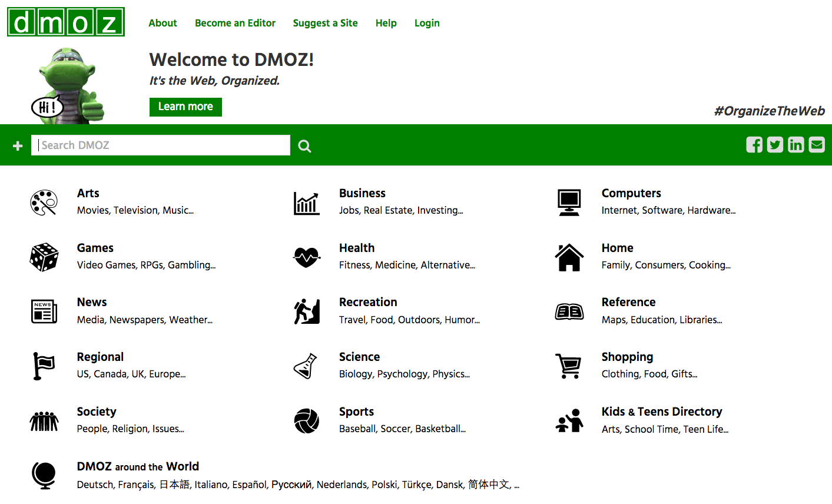832x504 pixels.
Task: Open the DMOZ Twitter icon
Action: 775,145
